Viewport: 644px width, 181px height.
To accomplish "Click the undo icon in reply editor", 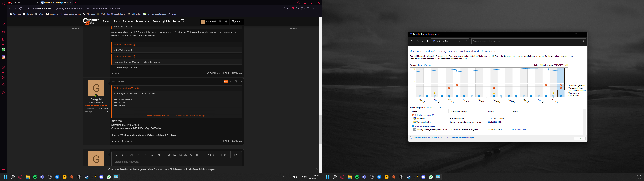I will [x=209, y=155].
